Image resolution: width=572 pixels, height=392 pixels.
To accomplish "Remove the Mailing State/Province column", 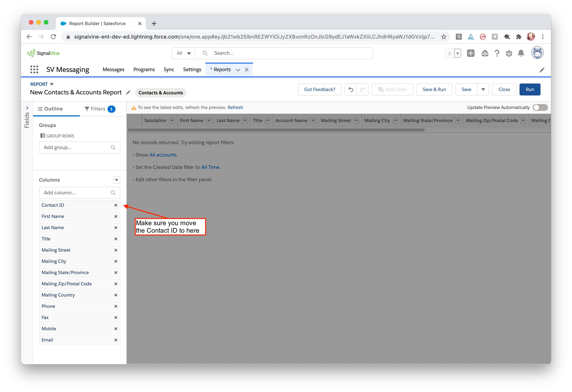I will [116, 273].
